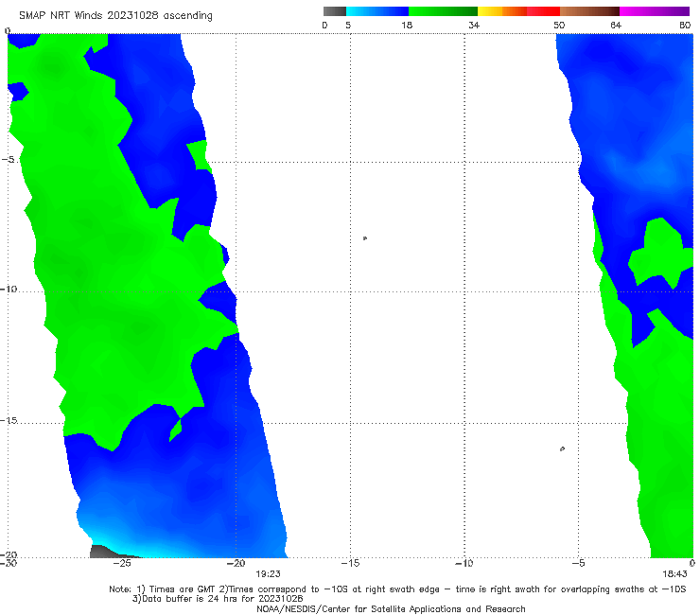Click the color bar label "80"

[685, 25]
